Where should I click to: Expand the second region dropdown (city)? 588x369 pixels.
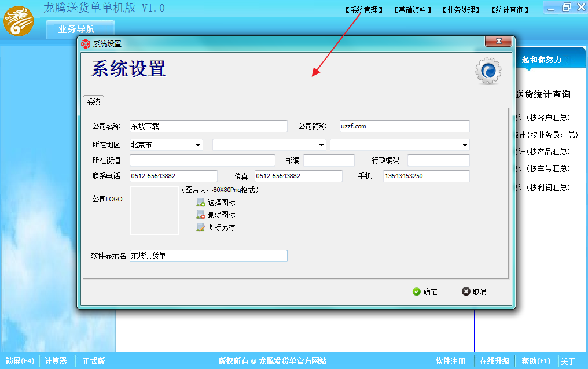(x=321, y=145)
